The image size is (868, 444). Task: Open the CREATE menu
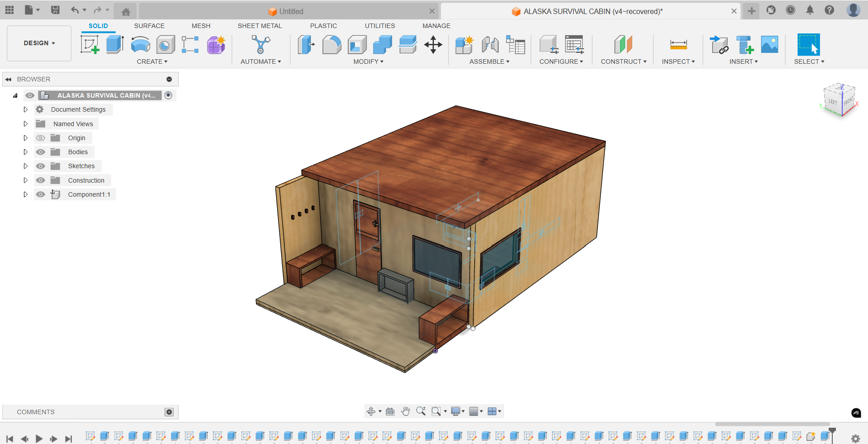point(152,61)
